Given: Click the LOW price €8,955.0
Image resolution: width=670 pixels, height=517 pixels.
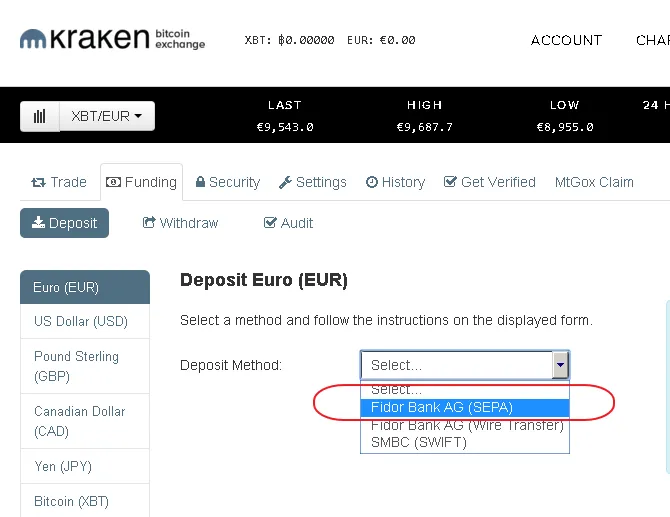Looking at the screenshot, I should click(x=565, y=127).
